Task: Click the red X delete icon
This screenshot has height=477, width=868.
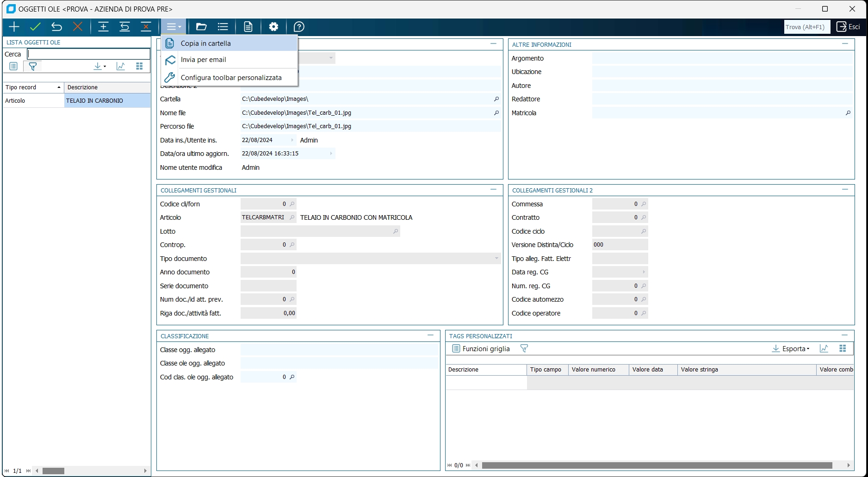Action: 78,27
